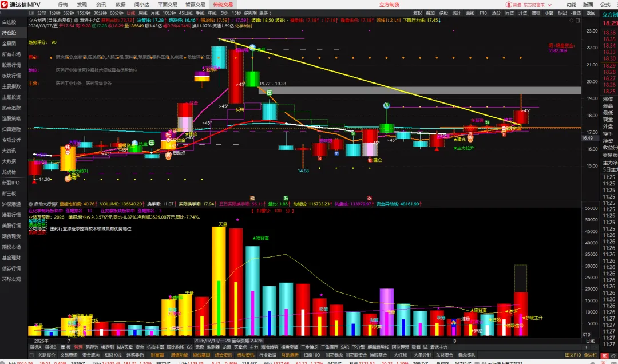
Task: Open the 行情 top menu
Action: pyautogui.click(x=63, y=5)
